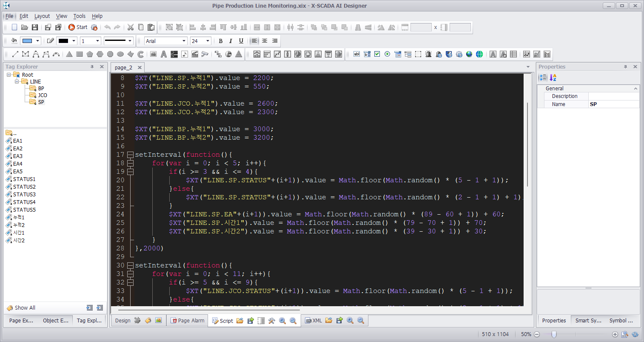Select the rectangle shape tool
Image resolution: width=644 pixels, height=342 pixels.
point(80,54)
